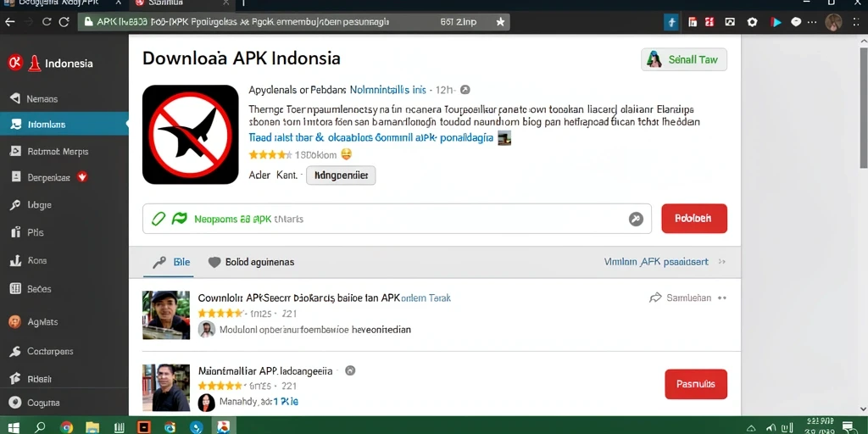Viewport: 868px width, 434px height.
Task: Open File Explorer from the taskbar
Action: pos(92,427)
